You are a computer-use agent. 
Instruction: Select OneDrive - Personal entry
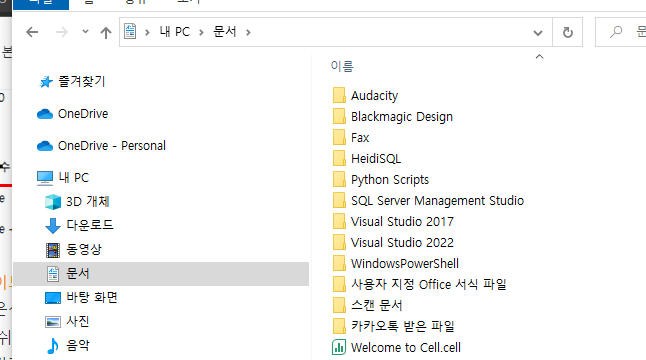coord(112,146)
